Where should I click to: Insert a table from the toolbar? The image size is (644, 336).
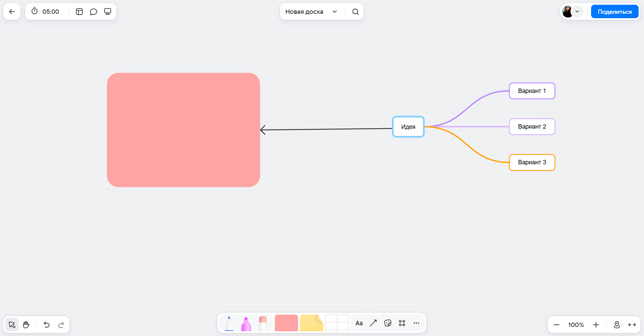(x=337, y=323)
